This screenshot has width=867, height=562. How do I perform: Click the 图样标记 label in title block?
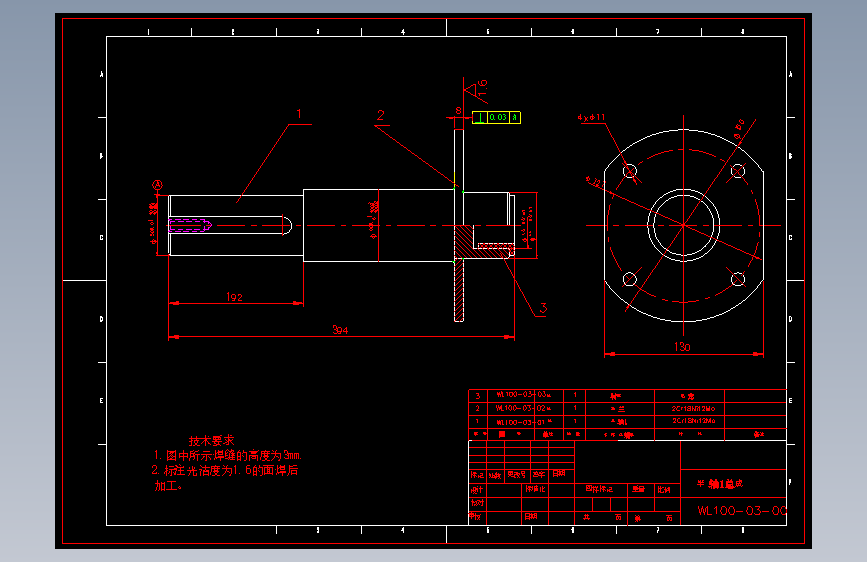(x=599, y=489)
